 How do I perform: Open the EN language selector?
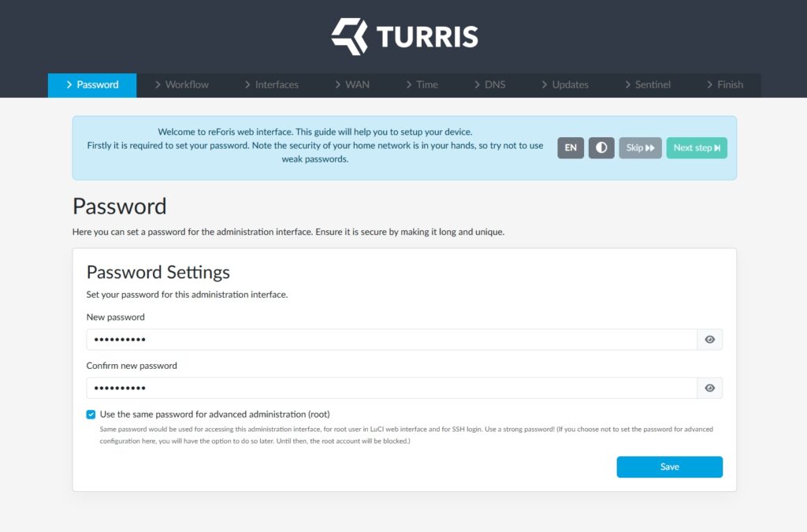571,148
